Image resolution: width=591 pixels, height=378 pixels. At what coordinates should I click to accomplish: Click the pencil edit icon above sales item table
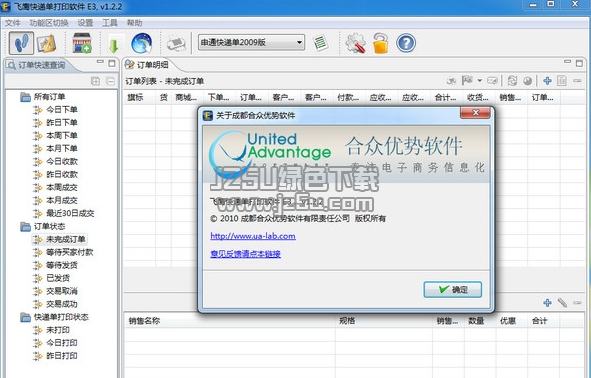tap(562, 303)
